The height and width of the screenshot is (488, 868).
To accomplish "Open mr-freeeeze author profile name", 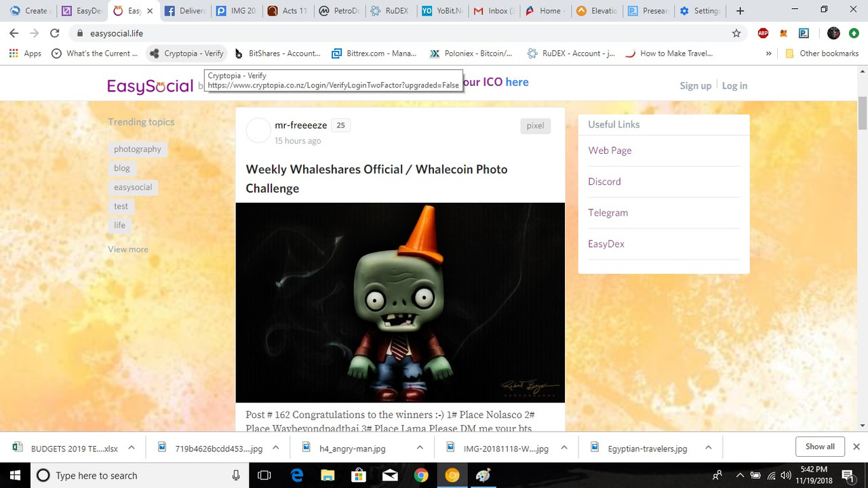I will pyautogui.click(x=300, y=125).
